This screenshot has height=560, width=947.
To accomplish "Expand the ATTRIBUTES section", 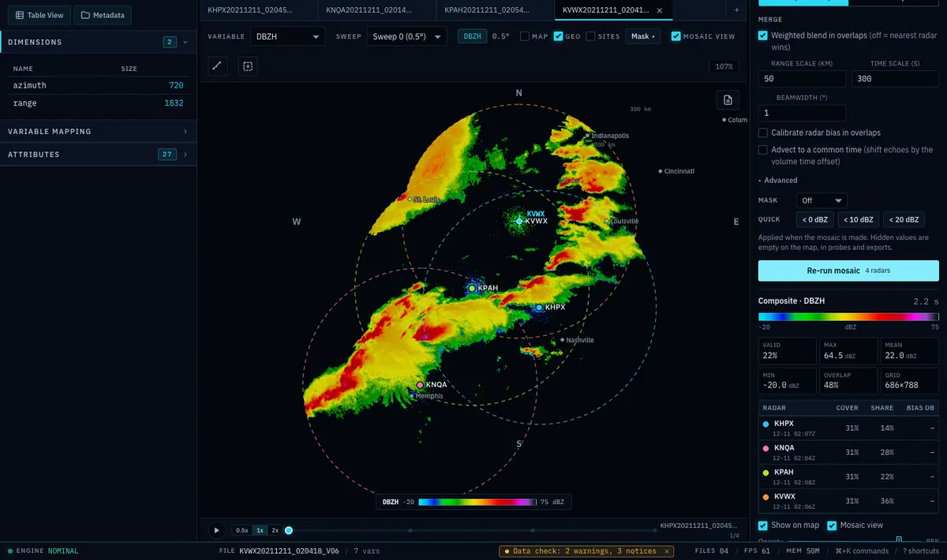I will (98, 155).
